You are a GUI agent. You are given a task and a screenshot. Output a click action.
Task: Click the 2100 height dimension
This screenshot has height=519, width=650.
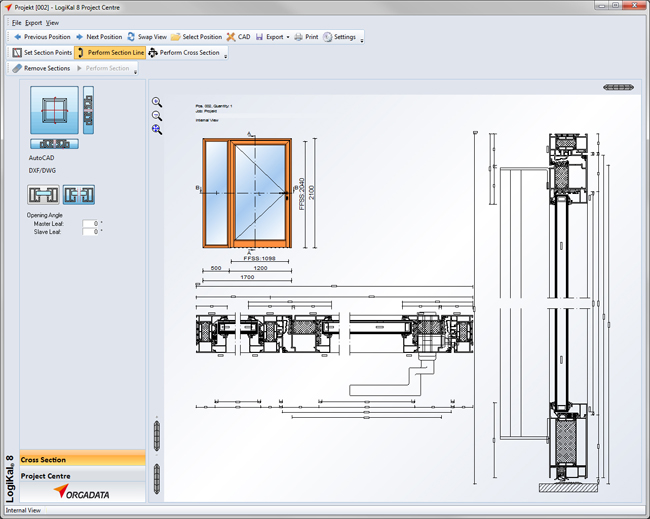[312, 192]
